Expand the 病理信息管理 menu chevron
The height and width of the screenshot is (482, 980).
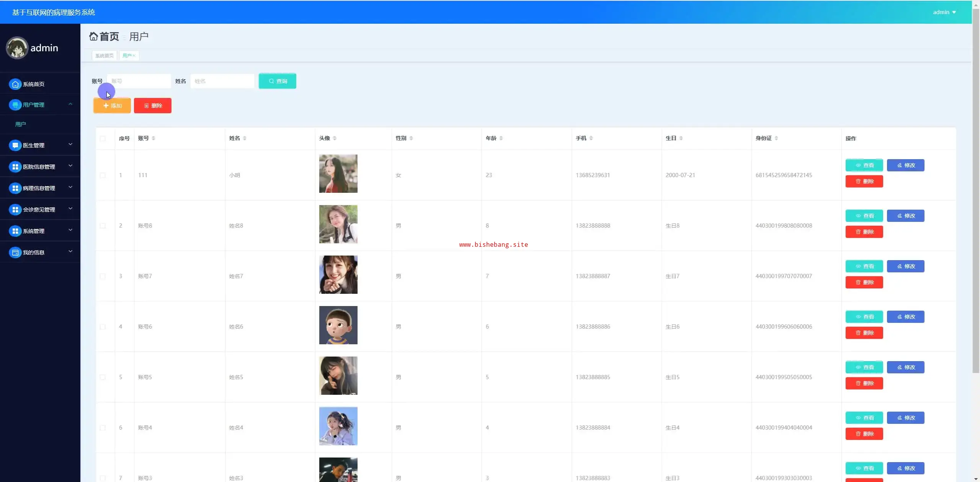pyautogui.click(x=70, y=187)
